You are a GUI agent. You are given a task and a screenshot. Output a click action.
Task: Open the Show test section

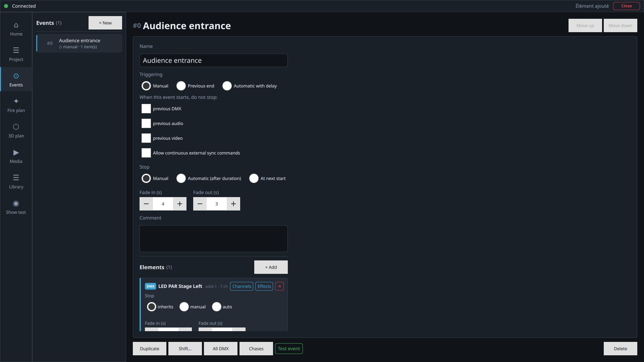coord(16,207)
